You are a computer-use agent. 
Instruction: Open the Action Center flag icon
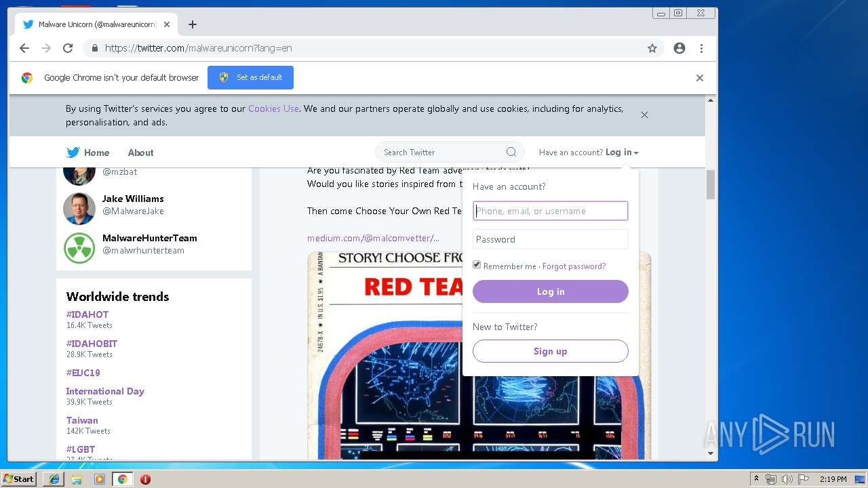[804, 479]
